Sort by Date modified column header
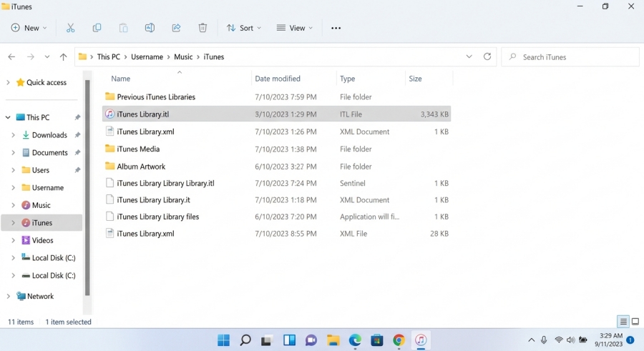This screenshot has width=644, height=351. click(277, 79)
